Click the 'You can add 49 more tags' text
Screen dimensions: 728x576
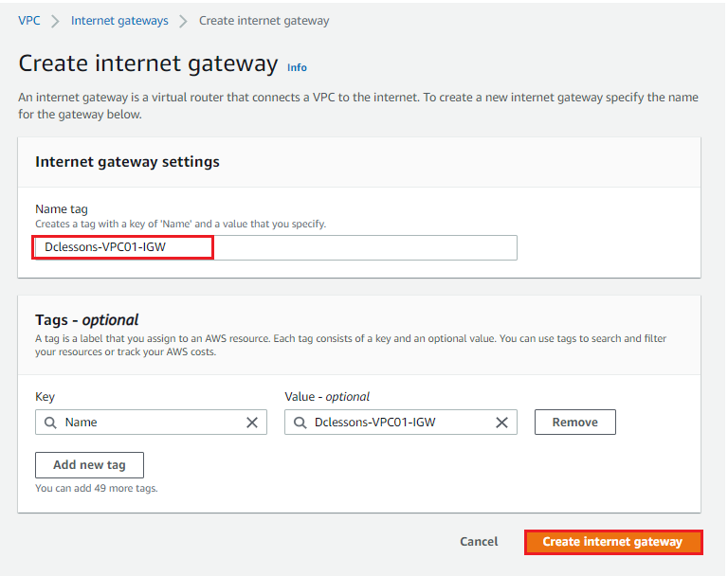click(x=97, y=488)
